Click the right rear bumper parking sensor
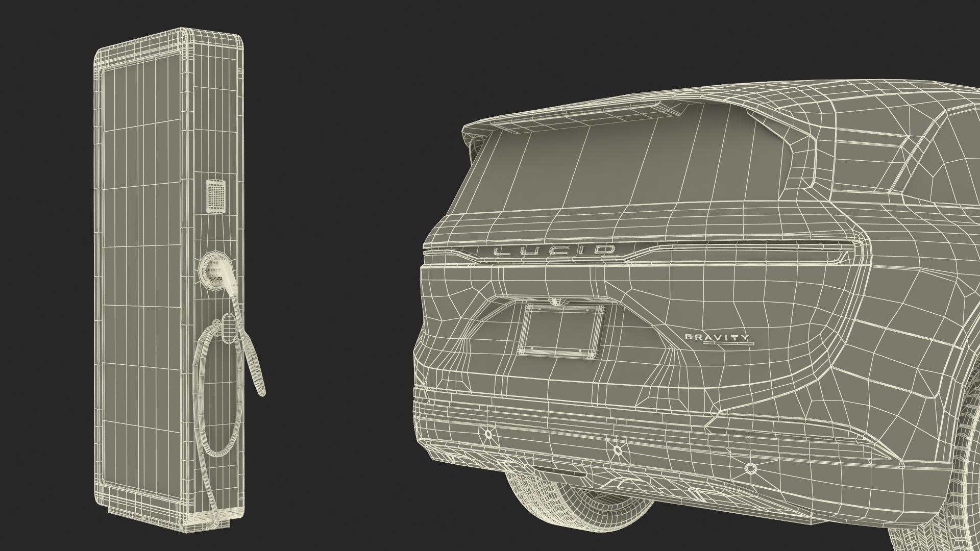980x551 pixels. pyautogui.click(x=750, y=468)
